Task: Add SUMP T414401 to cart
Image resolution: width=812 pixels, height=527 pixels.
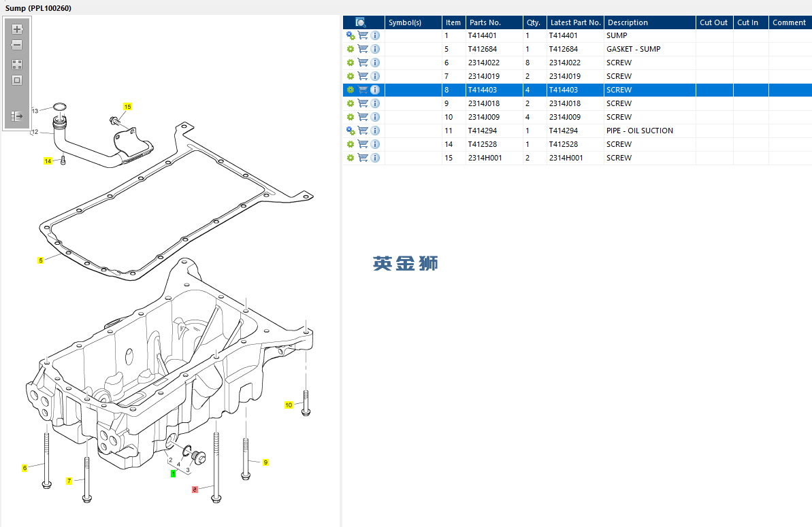Action: click(363, 35)
